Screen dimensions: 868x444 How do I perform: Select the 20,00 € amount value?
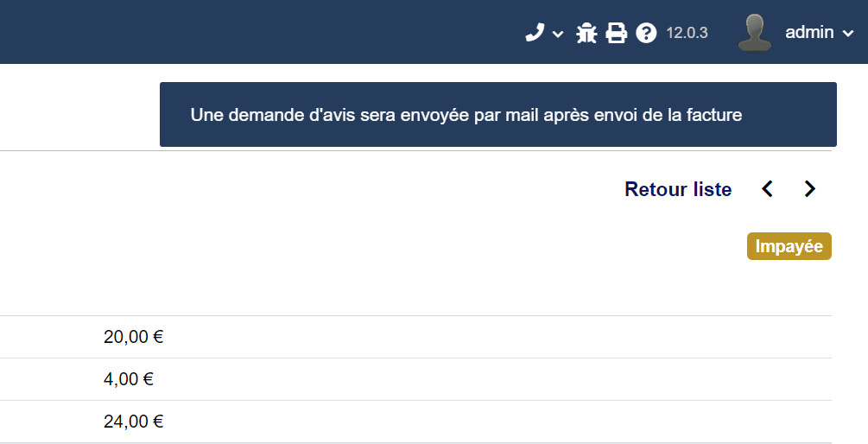pyautogui.click(x=133, y=337)
